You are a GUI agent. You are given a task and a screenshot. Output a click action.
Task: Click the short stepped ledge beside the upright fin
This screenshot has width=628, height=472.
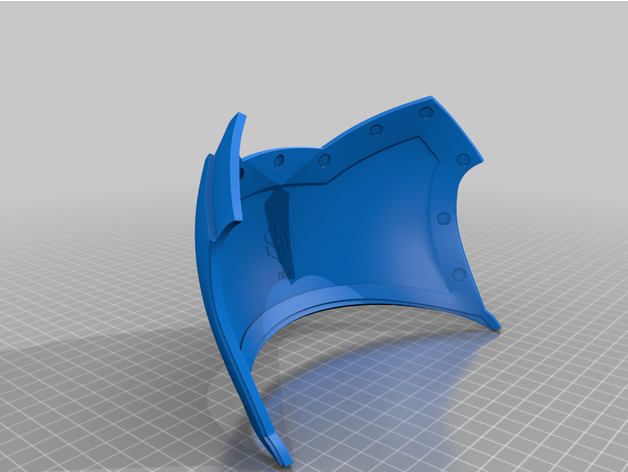click(212, 198)
